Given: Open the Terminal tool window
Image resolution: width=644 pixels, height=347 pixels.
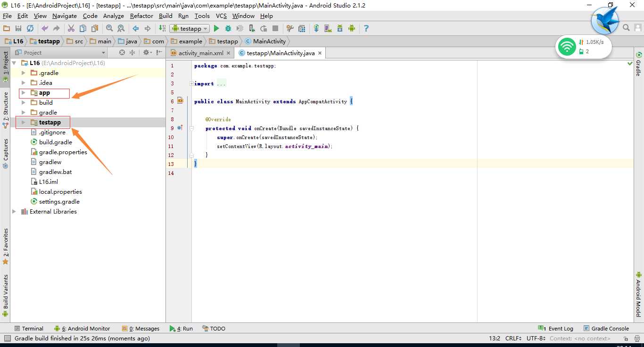Looking at the screenshot, I should pos(29,329).
